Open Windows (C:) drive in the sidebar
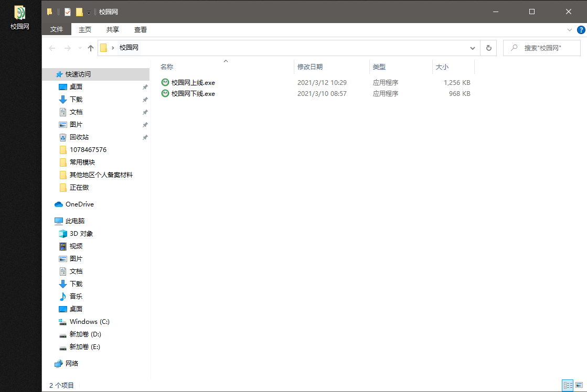 89,322
